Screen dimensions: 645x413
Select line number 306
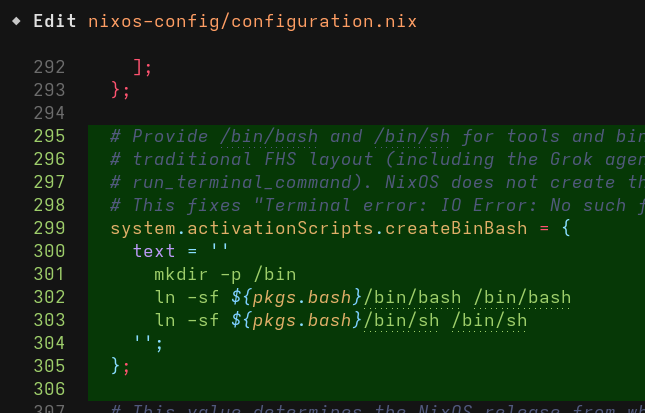pyautogui.click(x=49, y=389)
